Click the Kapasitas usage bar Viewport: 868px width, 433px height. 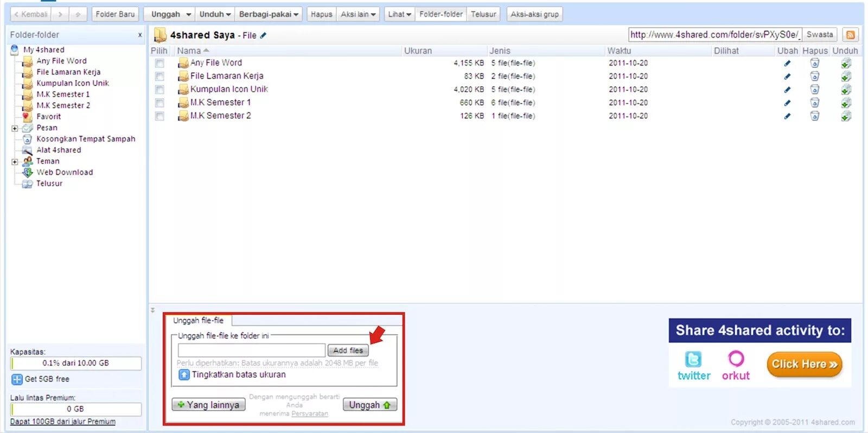click(x=76, y=363)
